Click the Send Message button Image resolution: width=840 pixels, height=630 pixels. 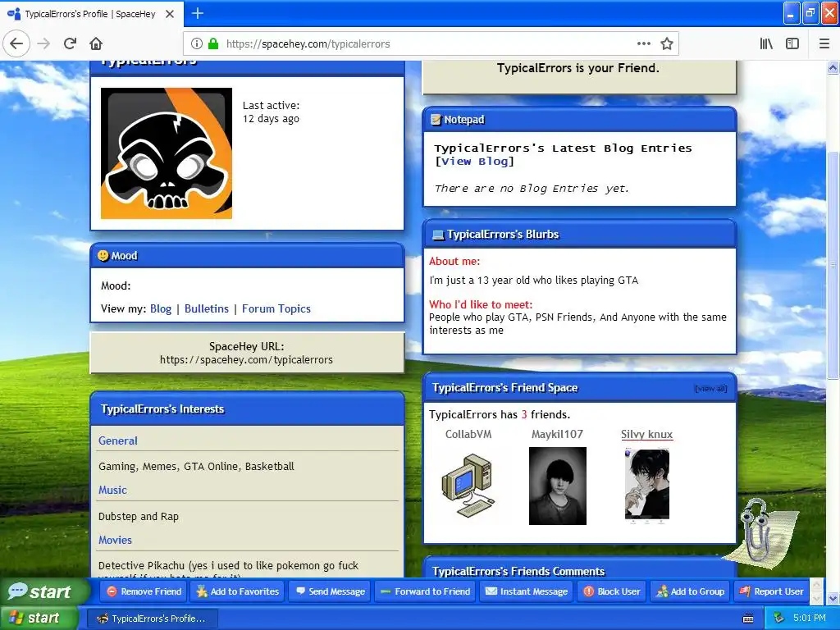(x=330, y=591)
